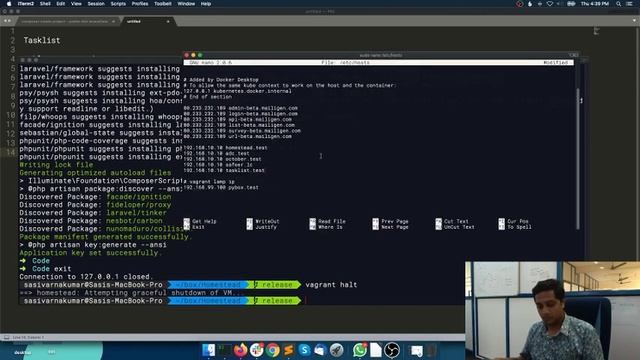The width and height of the screenshot is (640, 360).
Task: Open the Apple menu
Action: [x=9, y=4]
